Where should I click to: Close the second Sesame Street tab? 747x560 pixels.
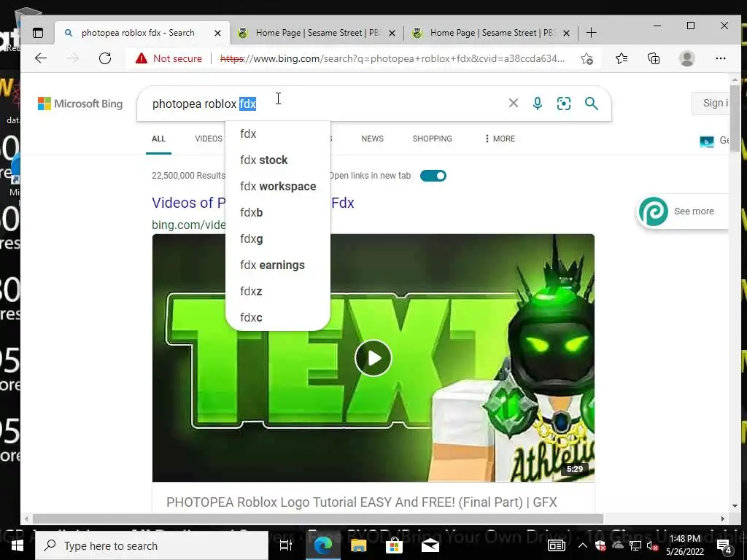566,33
